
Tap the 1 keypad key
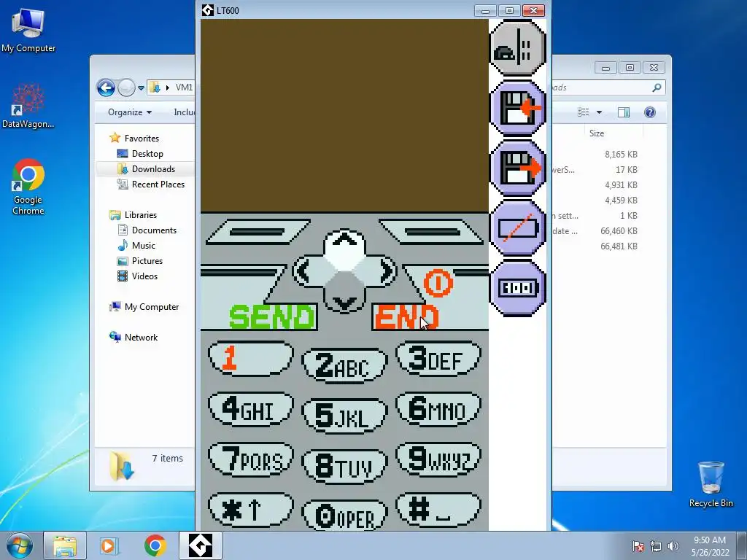click(x=251, y=358)
